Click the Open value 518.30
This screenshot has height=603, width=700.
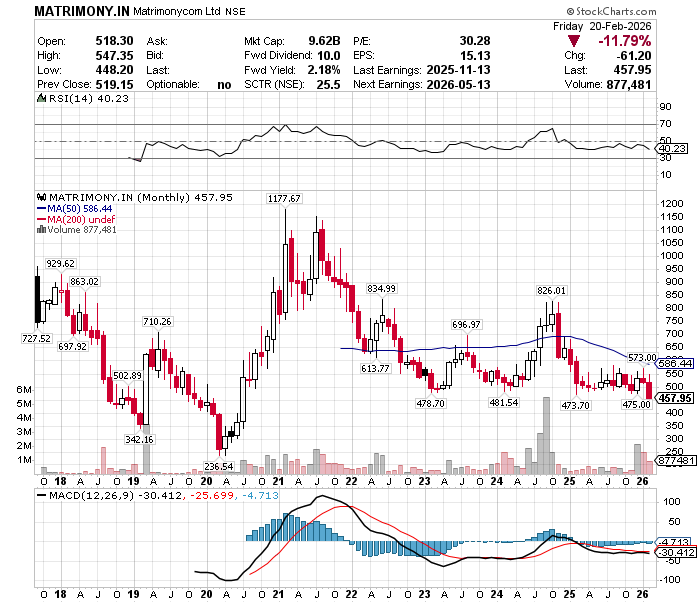coord(114,41)
